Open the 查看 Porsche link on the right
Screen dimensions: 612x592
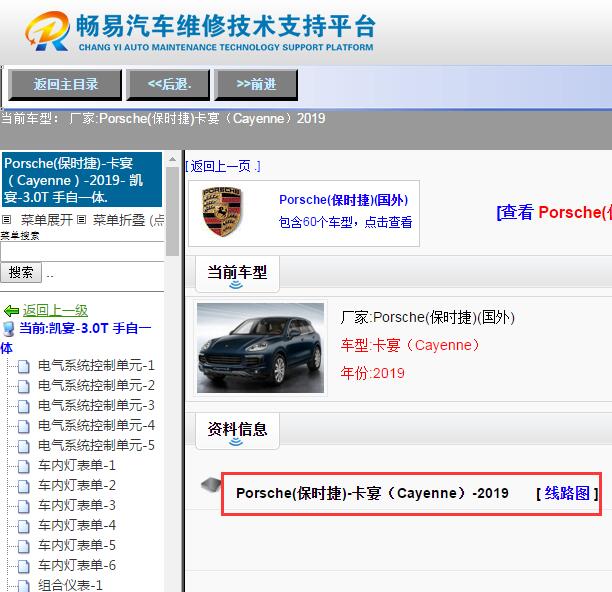point(554,212)
